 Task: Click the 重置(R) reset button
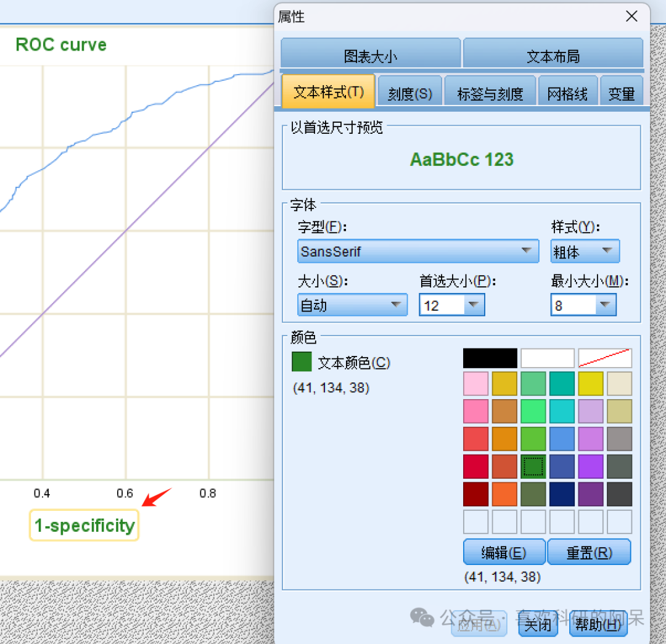tap(590, 552)
